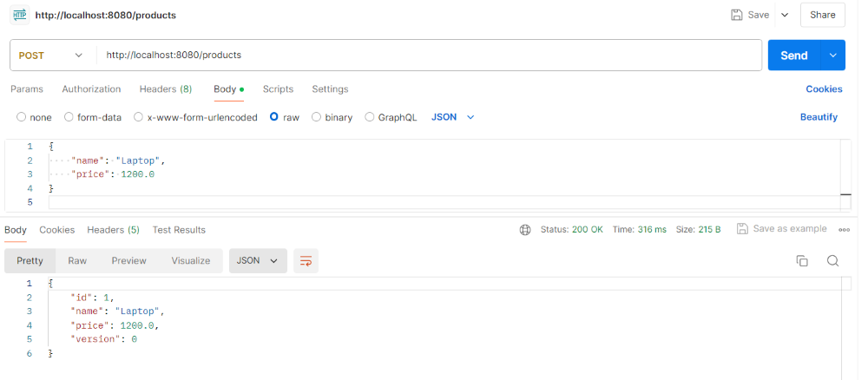Screen dimensions: 868x380
Task: Expand the Send button arrow menu
Action: [834, 55]
